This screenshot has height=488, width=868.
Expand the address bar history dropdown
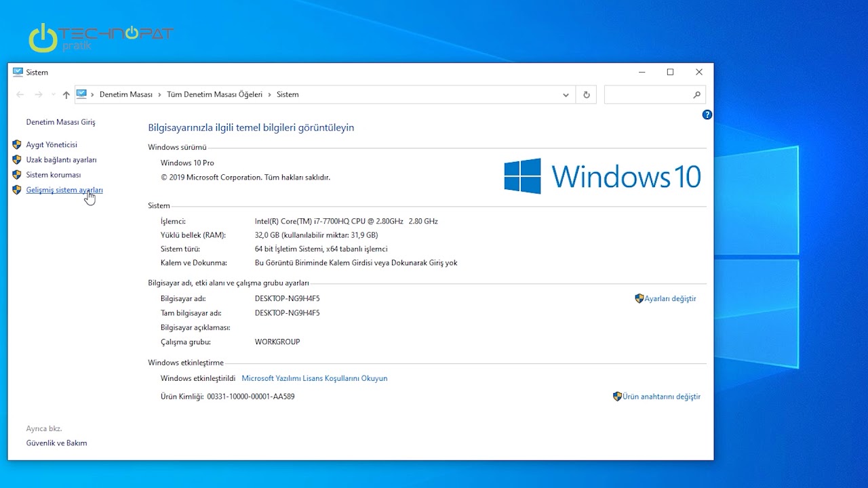[x=566, y=95]
